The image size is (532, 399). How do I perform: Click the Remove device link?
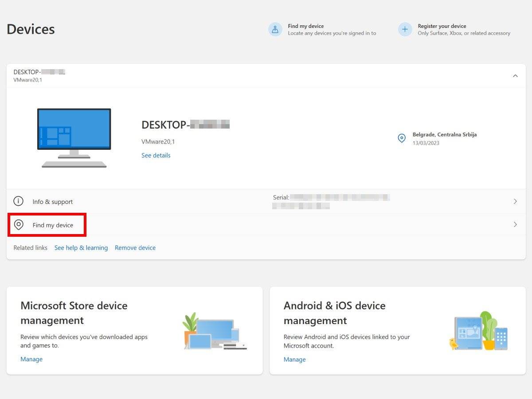pyautogui.click(x=135, y=248)
